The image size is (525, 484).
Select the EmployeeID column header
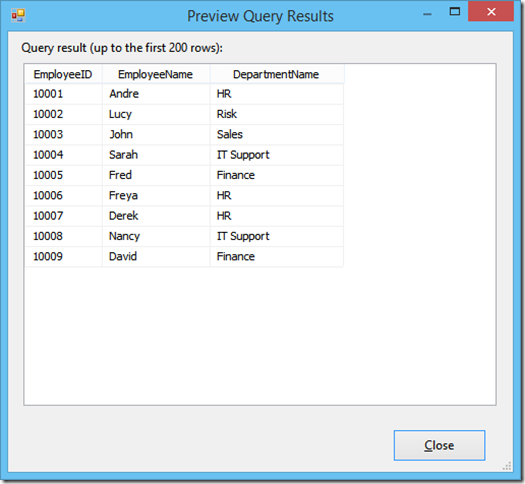coord(63,74)
